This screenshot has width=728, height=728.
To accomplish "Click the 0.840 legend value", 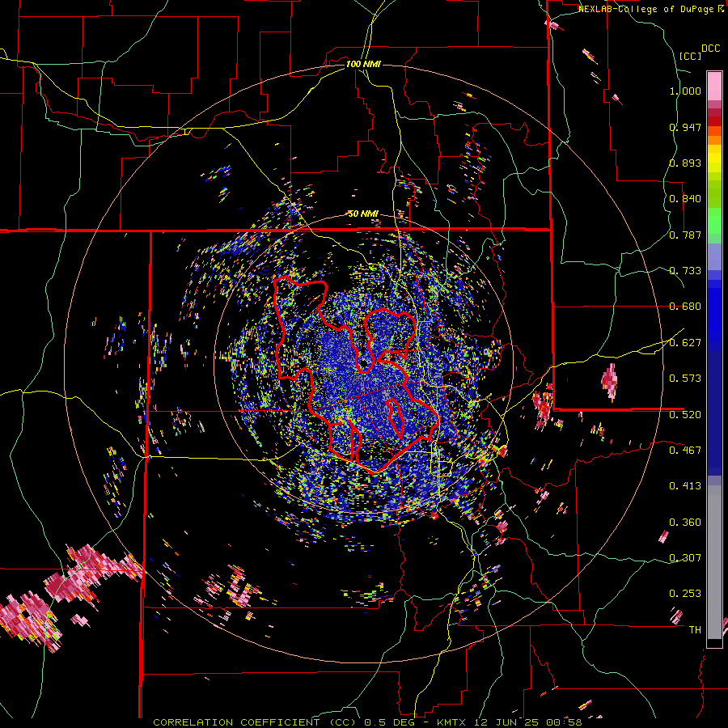I will 685,199.
